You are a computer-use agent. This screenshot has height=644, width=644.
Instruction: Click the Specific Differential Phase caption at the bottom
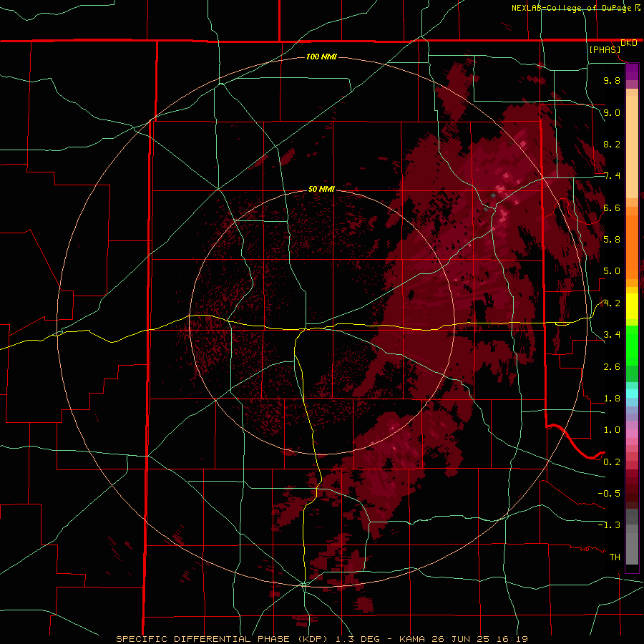tap(322, 639)
